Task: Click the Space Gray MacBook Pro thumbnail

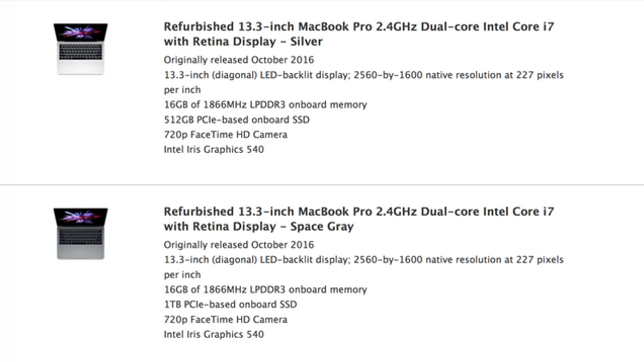Action: pyautogui.click(x=80, y=233)
